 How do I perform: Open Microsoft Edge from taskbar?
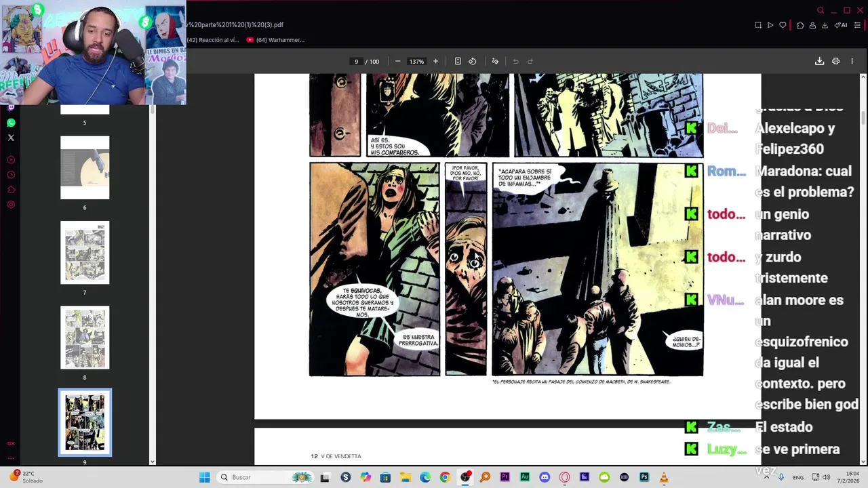(x=425, y=477)
